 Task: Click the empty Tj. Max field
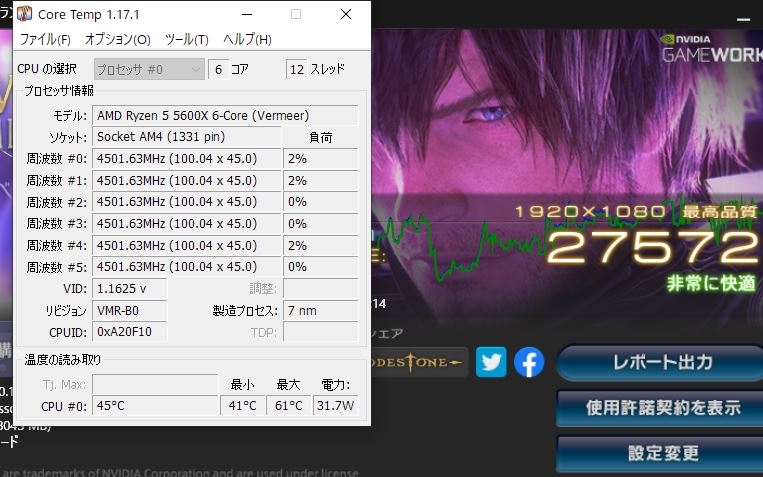(155, 385)
